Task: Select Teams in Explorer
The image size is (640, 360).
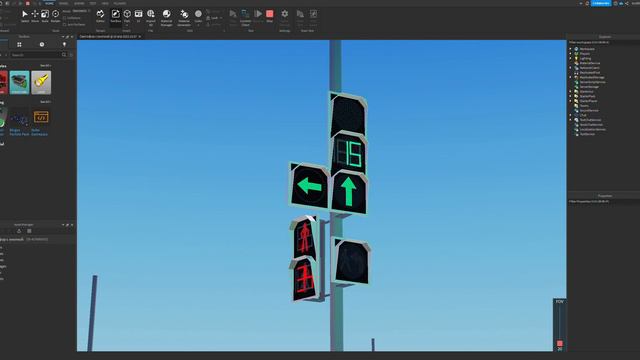Action: (x=584, y=106)
